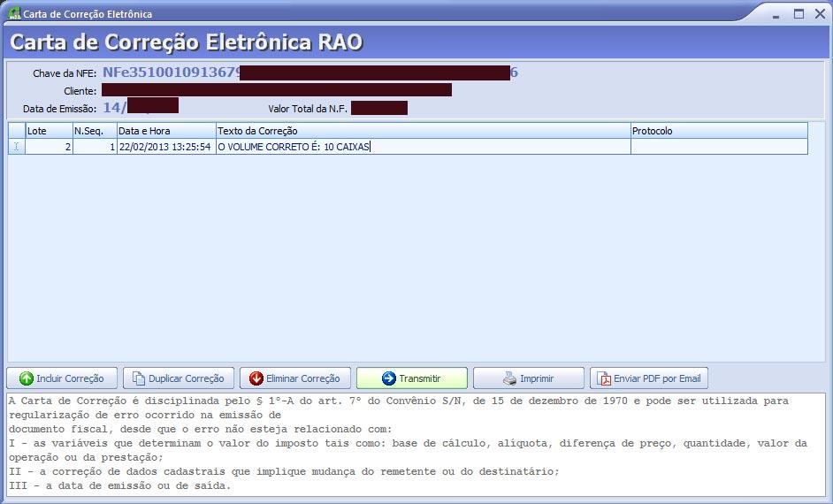
Task: Click the legal text about Carta de Correção
Action: 416,444
